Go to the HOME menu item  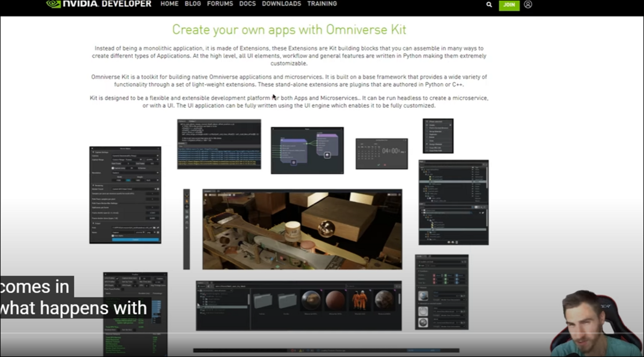[170, 4]
